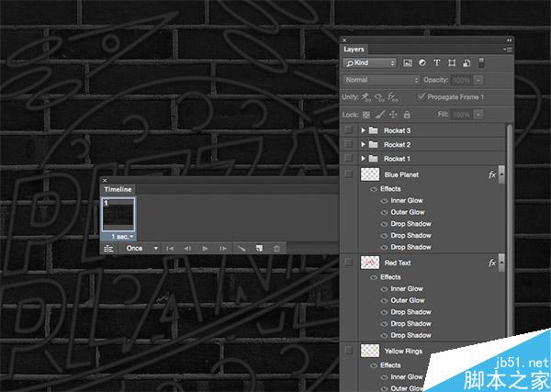Click Fill value field
The width and height of the screenshot is (551, 392).
pyautogui.click(x=462, y=115)
